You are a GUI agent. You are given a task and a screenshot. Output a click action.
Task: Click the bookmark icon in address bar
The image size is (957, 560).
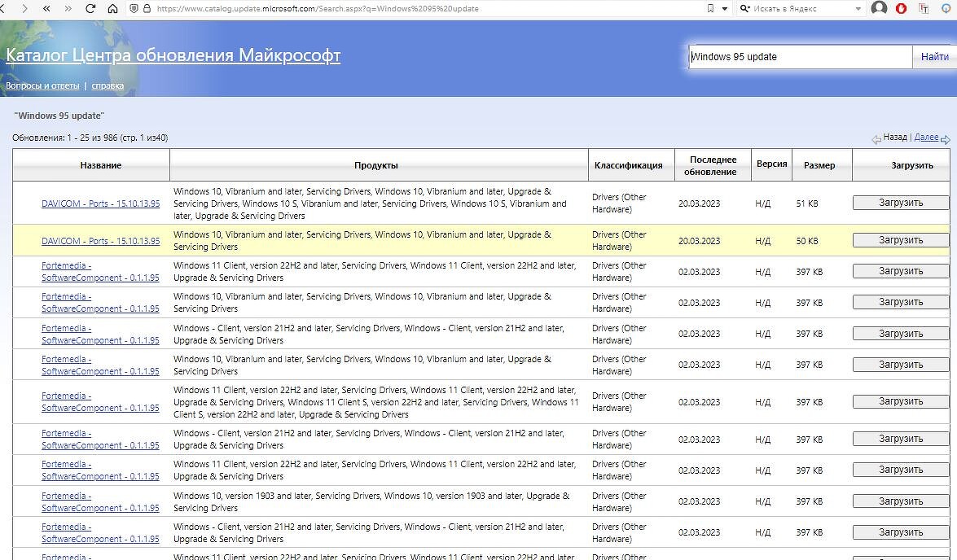pyautogui.click(x=710, y=8)
